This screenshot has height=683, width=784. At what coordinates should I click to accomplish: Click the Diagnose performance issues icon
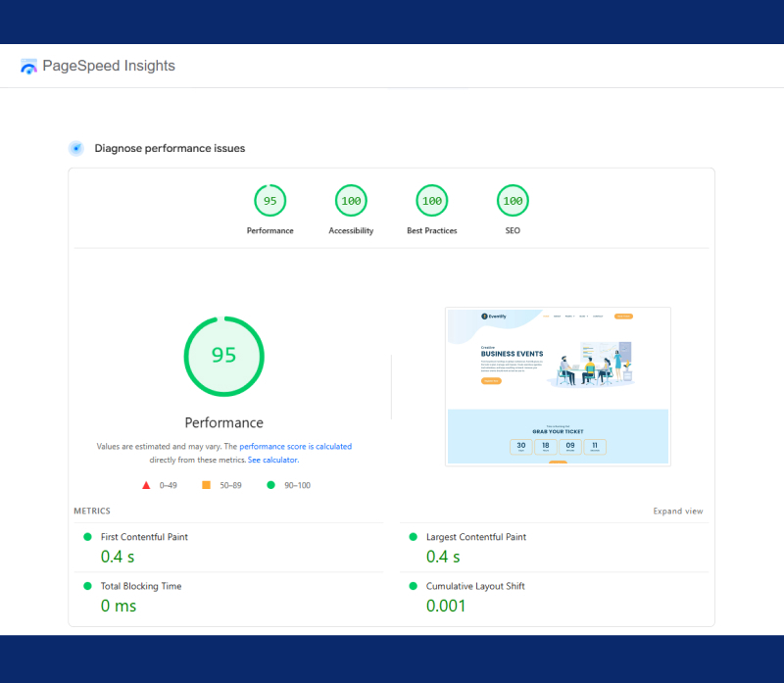coord(75,149)
